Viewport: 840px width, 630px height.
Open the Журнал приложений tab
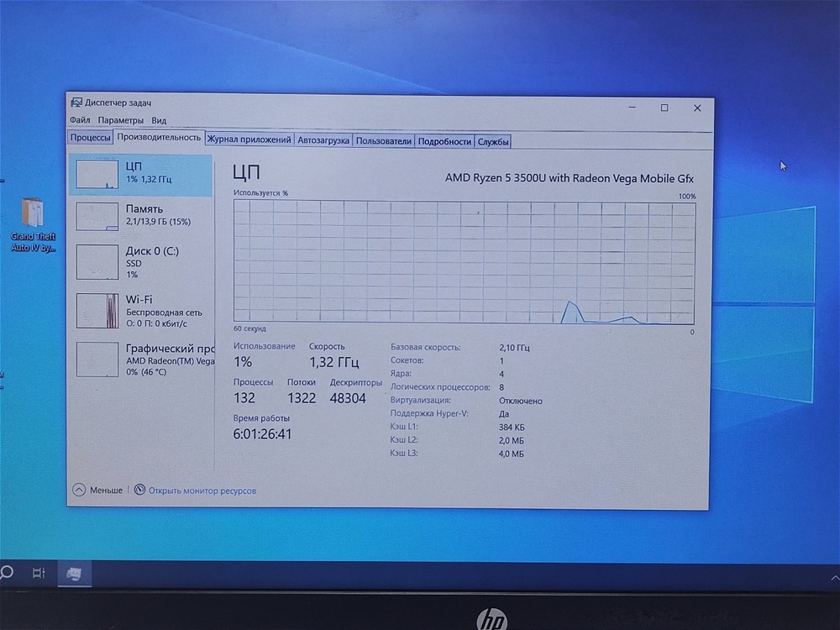click(249, 139)
